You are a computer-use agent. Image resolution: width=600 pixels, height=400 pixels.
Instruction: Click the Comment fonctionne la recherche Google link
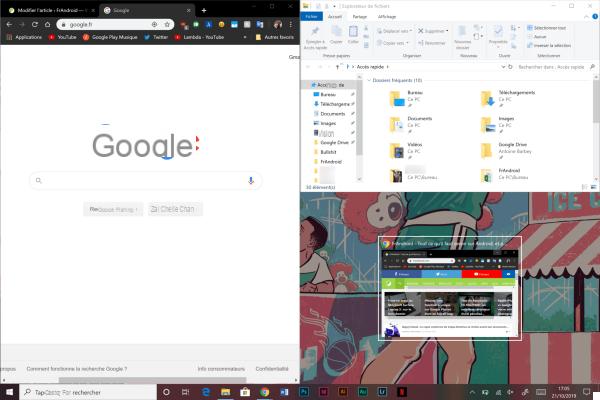[x=77, y=369]
